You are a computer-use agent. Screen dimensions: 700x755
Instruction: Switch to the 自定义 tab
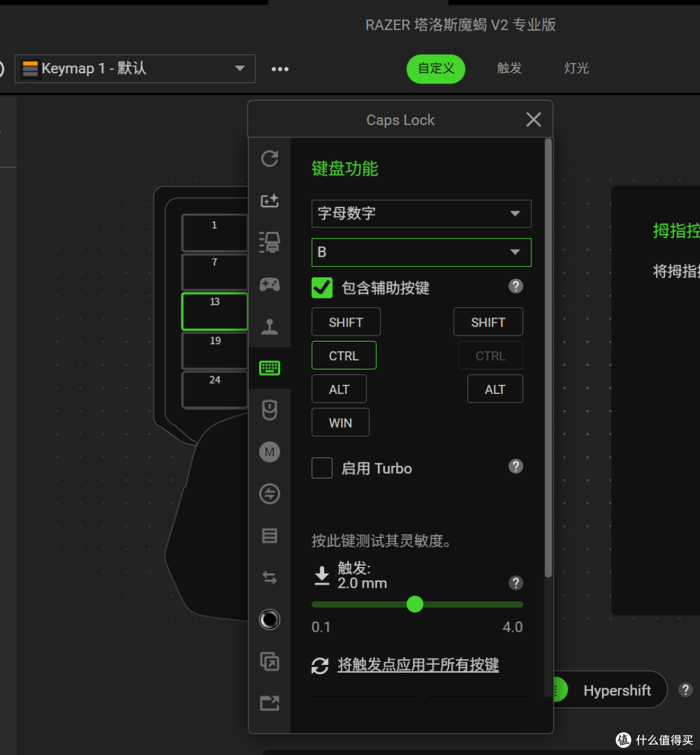pyautogui.click(x=436, y=69)
